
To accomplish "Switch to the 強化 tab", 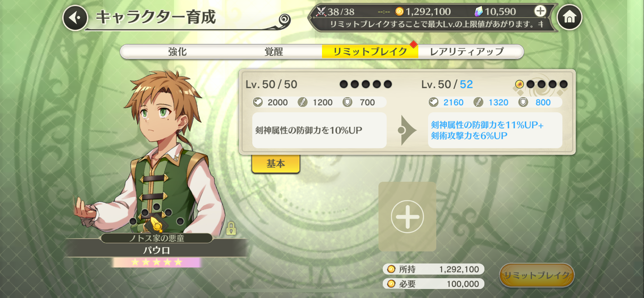I will pyautogui.click(x=178, y=51).
